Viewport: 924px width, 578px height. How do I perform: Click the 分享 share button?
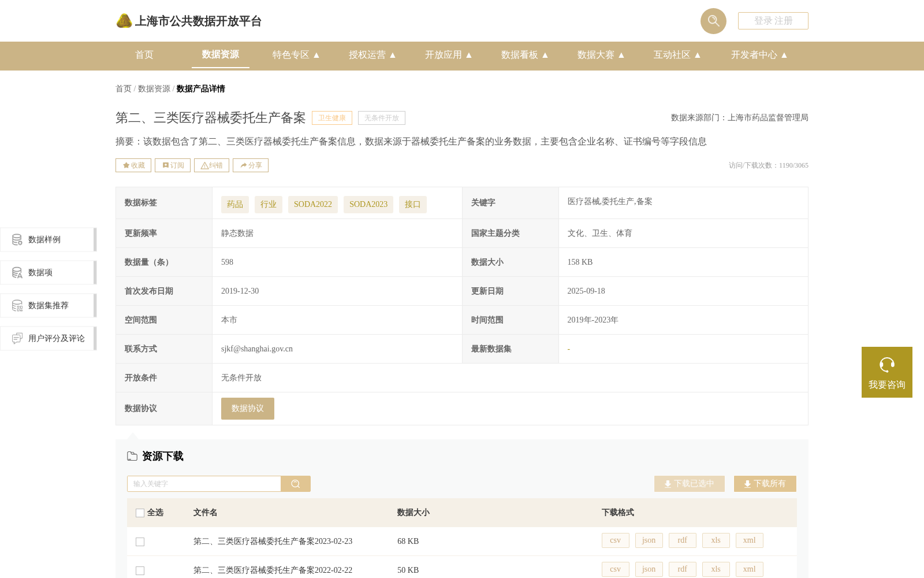(251, 165)
